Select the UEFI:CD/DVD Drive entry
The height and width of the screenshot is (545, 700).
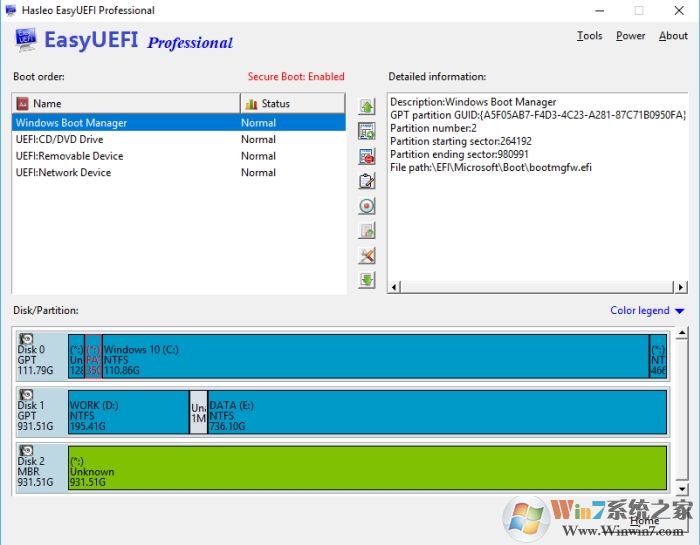[x=179, y=139]
